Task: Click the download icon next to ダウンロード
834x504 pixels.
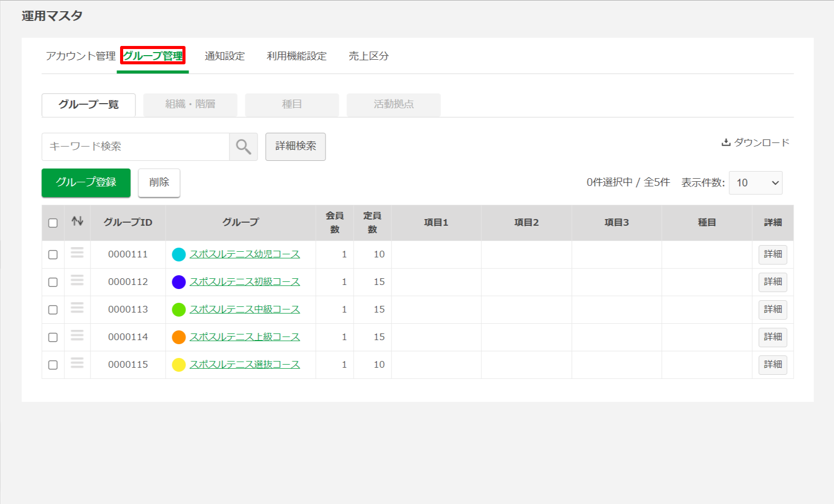Action: pos(726,142)
